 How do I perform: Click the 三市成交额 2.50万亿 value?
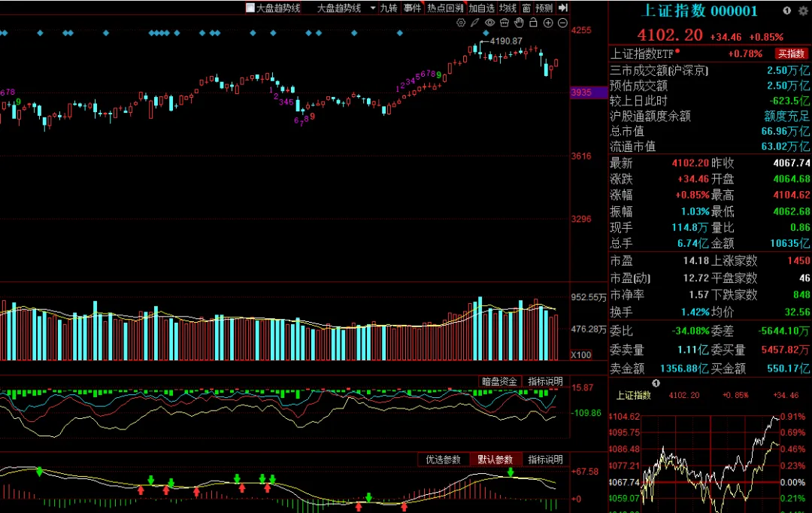(x=788, y=71)
